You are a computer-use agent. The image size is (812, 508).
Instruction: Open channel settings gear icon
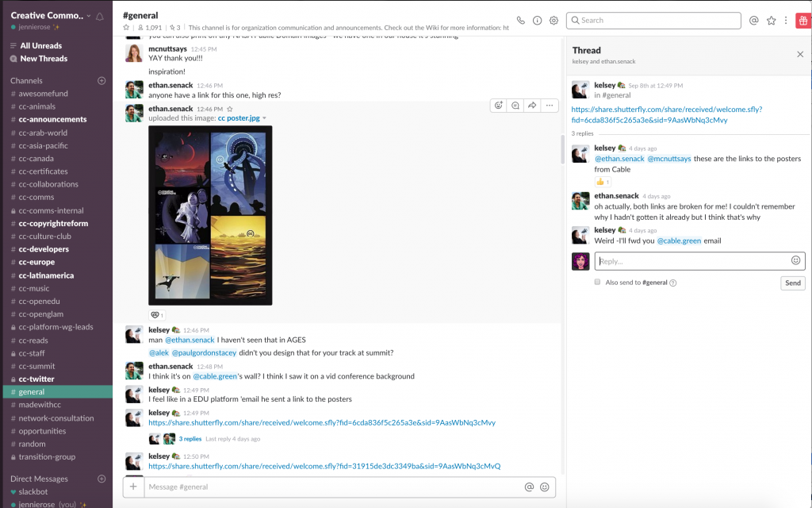(x=553, y=21)
